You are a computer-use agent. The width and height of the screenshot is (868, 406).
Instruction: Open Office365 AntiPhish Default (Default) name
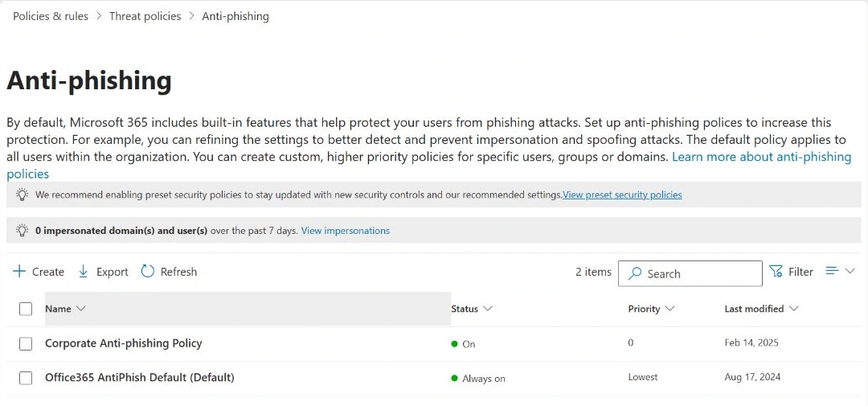tap(140, 378)
